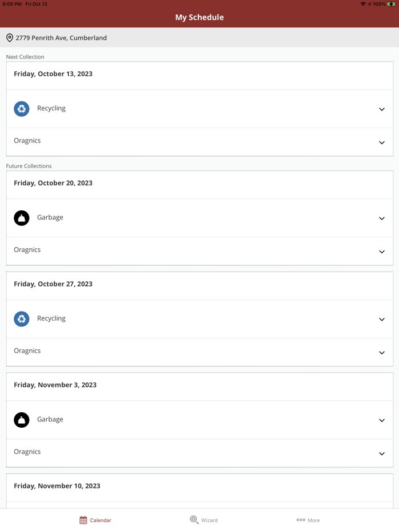Viewport: 399px width, 532px height.
Task: Expand Garbage chevron for November 3
Action: [382, 420]
